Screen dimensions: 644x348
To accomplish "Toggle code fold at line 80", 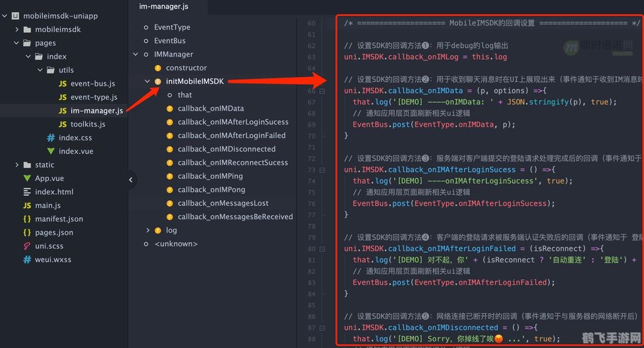I will point(322,249).
